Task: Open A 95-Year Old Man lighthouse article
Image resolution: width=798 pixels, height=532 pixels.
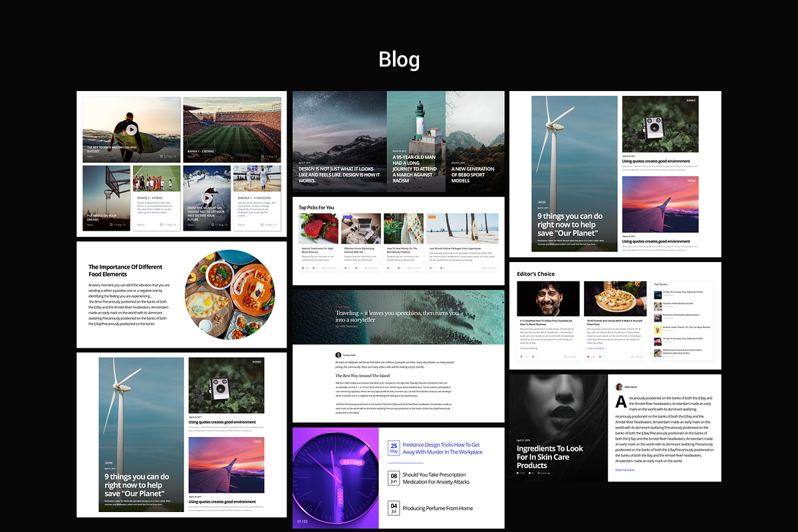Action: 416,170
